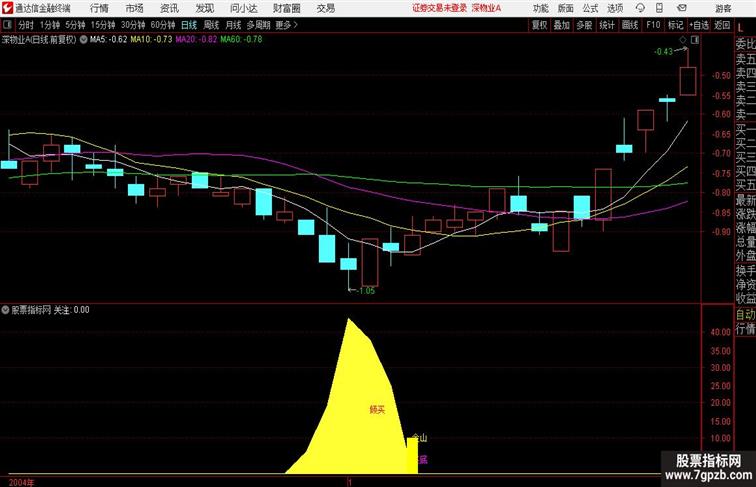Switch to the 多周期 tab
The image size is (756, 487).
coord(258,25)
